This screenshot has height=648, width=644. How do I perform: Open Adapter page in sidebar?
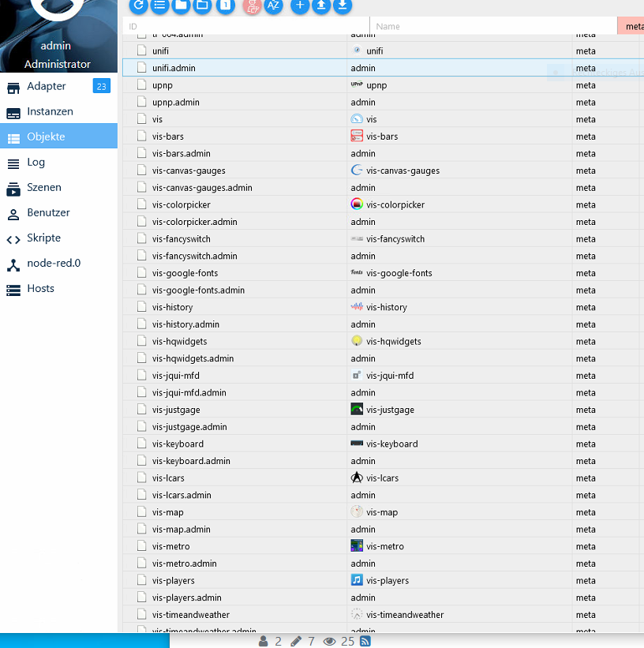(x=58, y=86)
